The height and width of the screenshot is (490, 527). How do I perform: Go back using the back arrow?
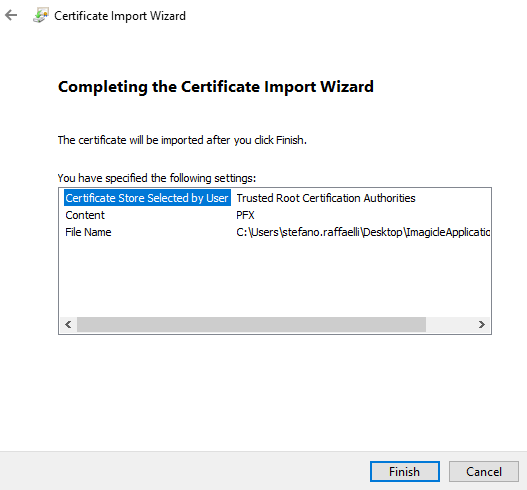11,15
